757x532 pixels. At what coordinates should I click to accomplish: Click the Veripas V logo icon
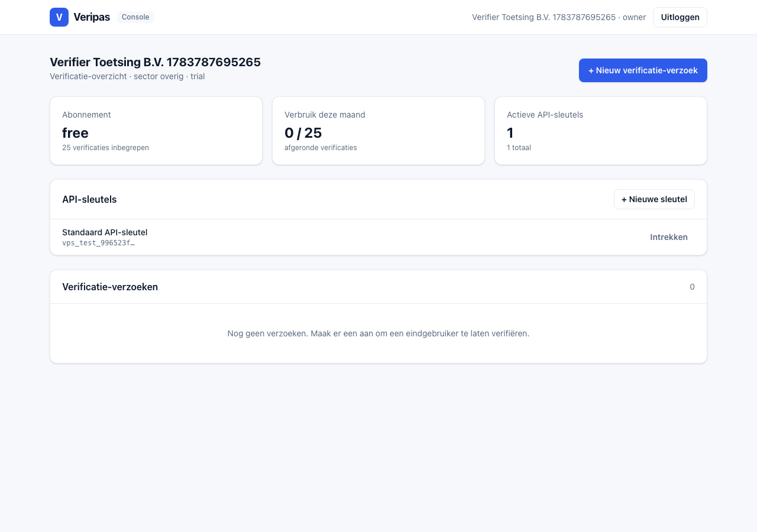coord(59,17)
